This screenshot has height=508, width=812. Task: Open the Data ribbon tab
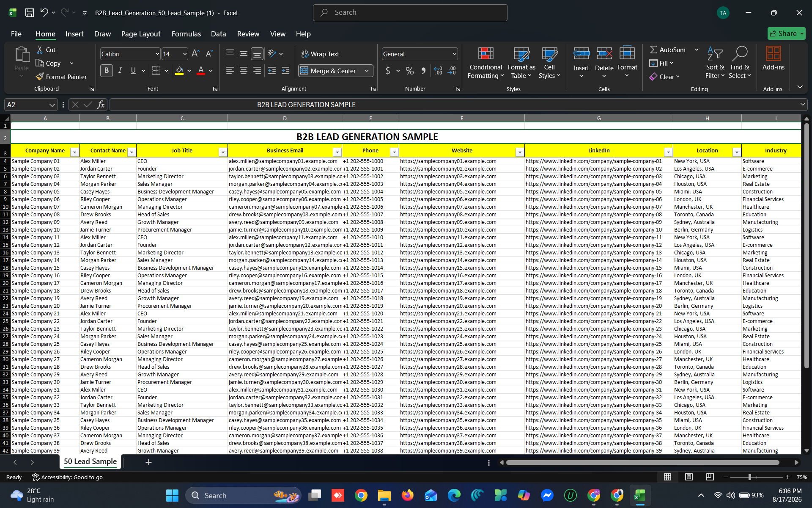click(x=218, y=34)
